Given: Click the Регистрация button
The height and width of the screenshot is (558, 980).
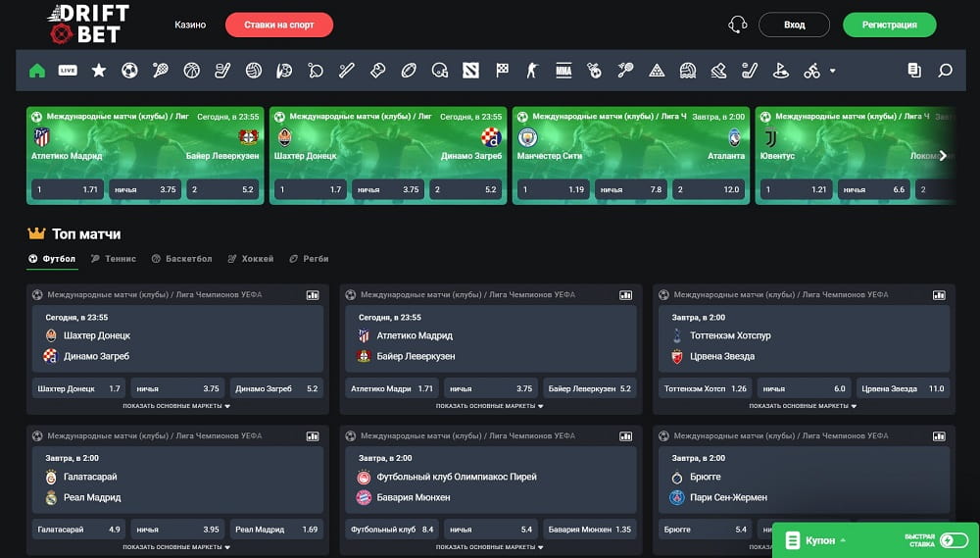Looking at the screenshot, I should (x=889, y=25).
